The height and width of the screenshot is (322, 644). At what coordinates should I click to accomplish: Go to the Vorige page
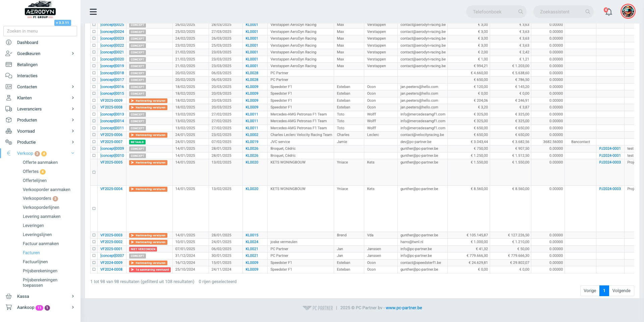590,291
